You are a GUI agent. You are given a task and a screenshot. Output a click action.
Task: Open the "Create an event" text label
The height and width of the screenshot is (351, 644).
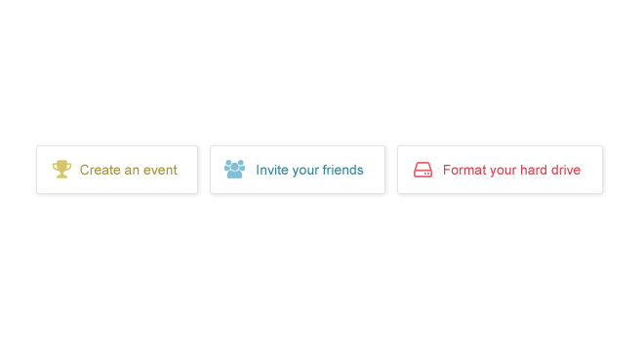tap(128, 170)
